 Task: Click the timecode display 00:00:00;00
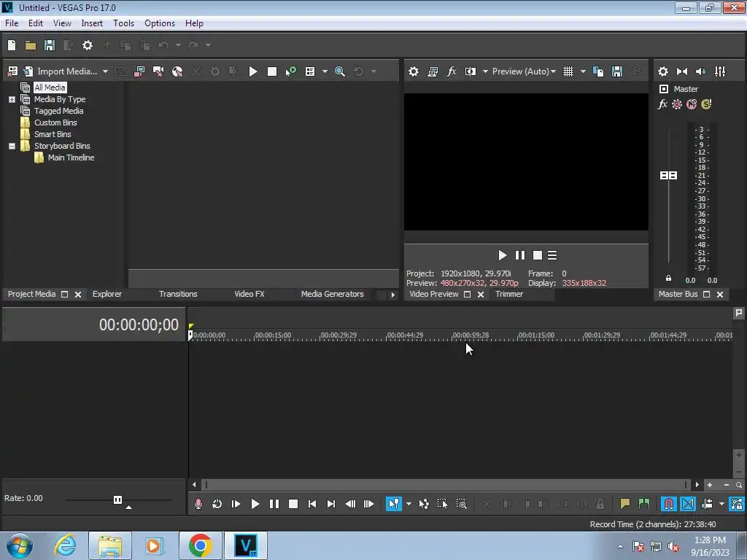pos(139,324)
